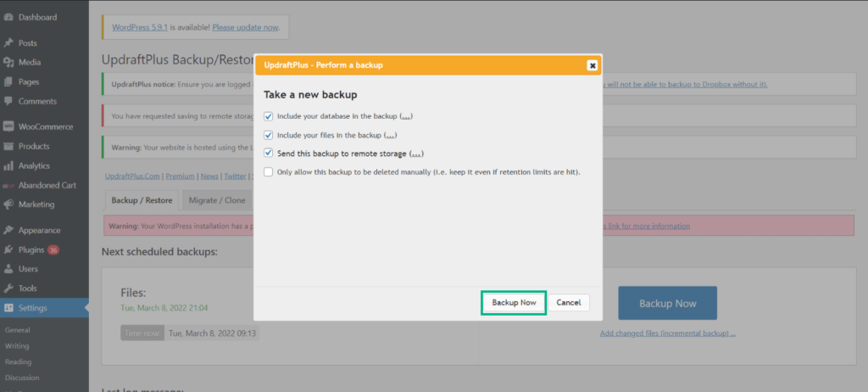The height and width of the screenshot is (392, 868).
Task: Click Please update now link
Action: click(x=245, y=27)
